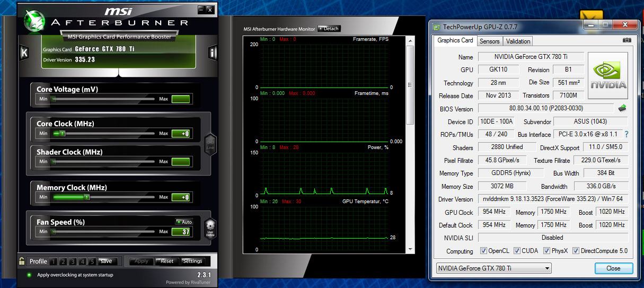Minimize the Afterburner window

[201, 10]
